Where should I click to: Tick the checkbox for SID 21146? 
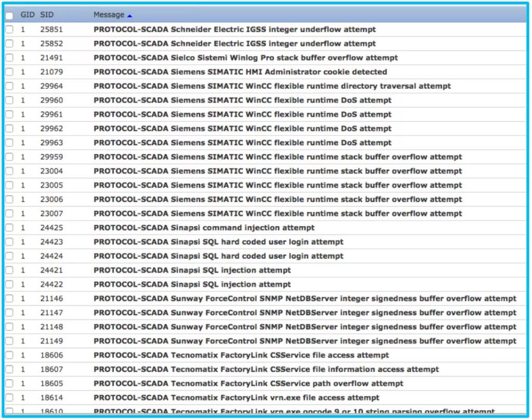tap(9, 299)
